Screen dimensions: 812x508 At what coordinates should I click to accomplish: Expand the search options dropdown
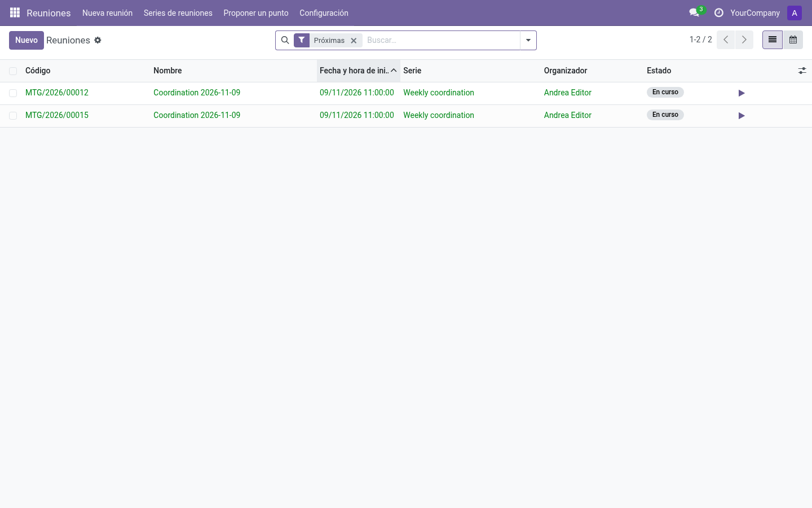click(x=528, y=40)
